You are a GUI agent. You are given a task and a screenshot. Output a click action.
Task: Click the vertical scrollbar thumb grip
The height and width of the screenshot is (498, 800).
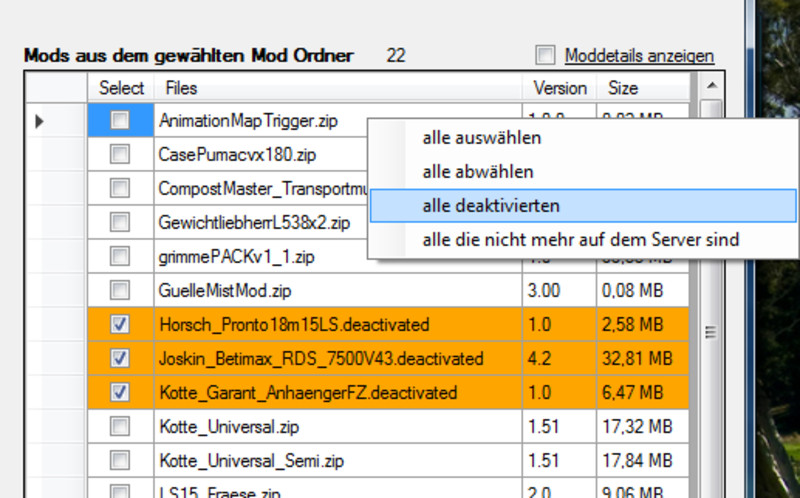[x=711, y=332]
